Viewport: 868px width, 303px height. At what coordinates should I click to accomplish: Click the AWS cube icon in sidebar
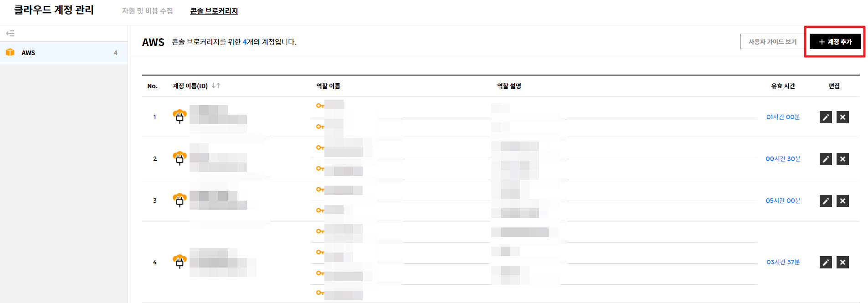[x=10, y=52]
